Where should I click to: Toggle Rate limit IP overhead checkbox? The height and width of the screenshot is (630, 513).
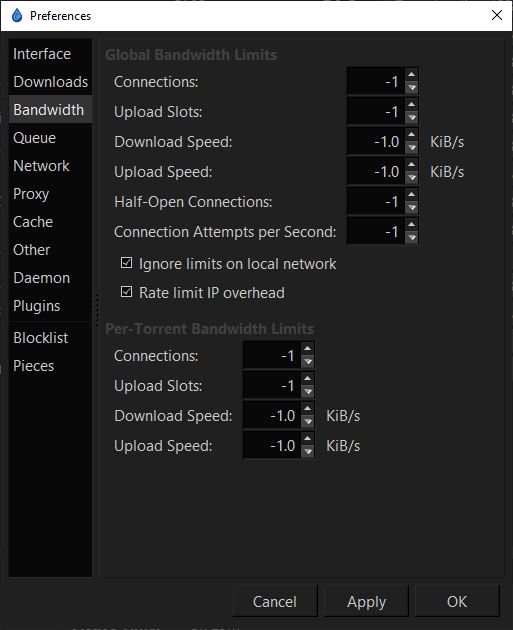click(127, 292)
